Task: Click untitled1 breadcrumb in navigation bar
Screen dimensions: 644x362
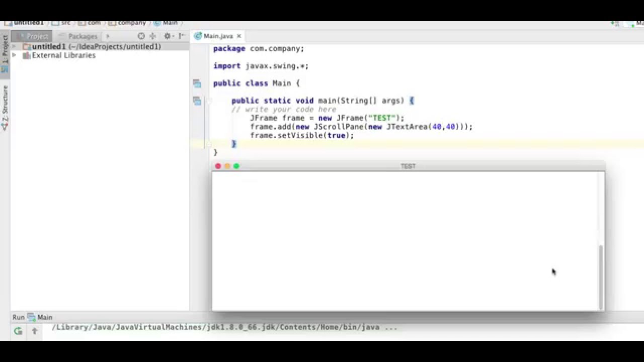Action: pyautogui.click(x=24, y=23)
